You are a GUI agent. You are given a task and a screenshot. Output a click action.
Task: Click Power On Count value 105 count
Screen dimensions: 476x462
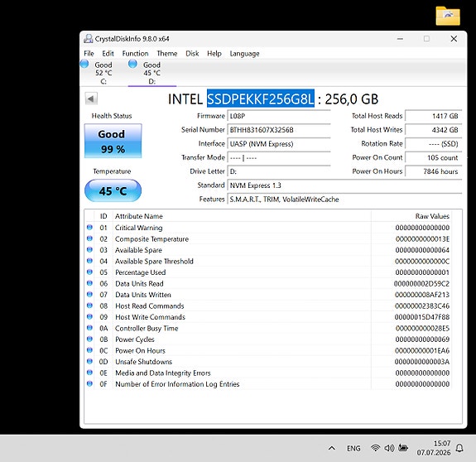434,158
